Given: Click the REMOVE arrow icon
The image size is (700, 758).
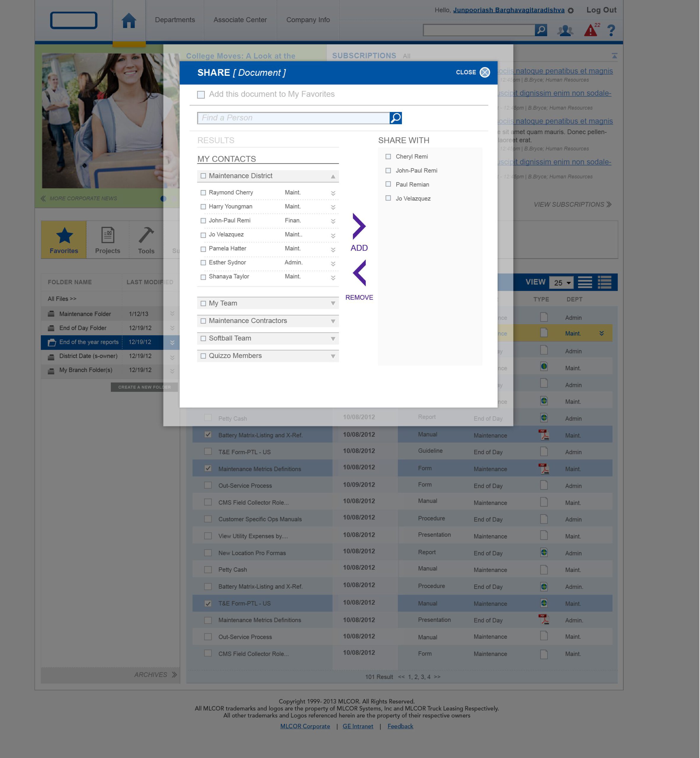Looking at the screenshot, I should pyautogui.click(x=359, y=273).
